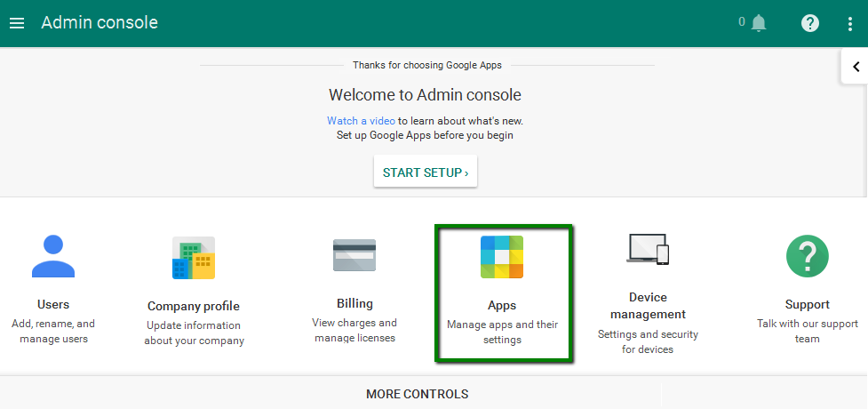The height and width of the screenshot is (409, 868).
Task: Follow the Watch a video link
Action: coord(361,121)
